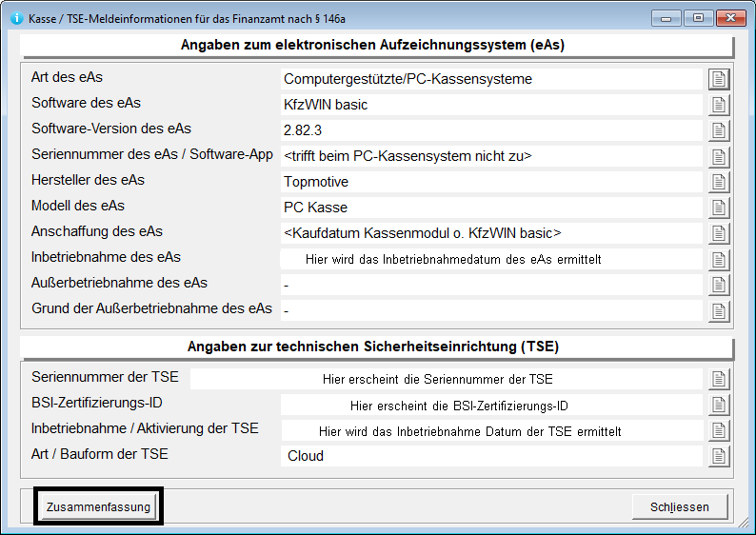
Task: Select the 'Computergestützte/PC-Kassensysteme' field
Action: pos(491,79)
